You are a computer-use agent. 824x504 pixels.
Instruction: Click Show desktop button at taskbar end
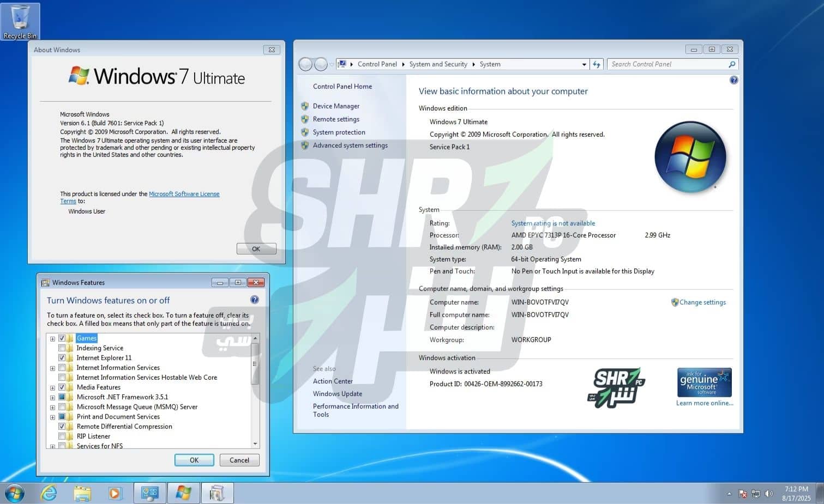[820, 494]
